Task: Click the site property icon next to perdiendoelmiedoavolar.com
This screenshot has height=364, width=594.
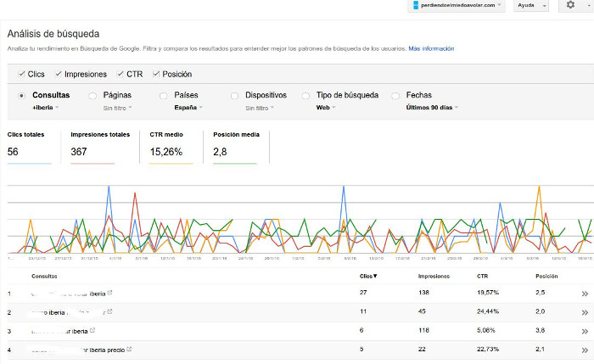Action: click(416, 5)
